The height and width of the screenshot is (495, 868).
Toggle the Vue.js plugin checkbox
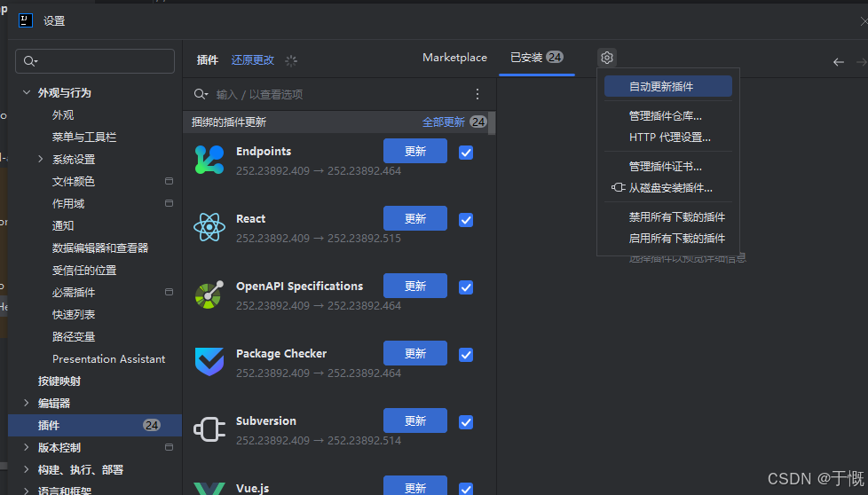point(466,489)
